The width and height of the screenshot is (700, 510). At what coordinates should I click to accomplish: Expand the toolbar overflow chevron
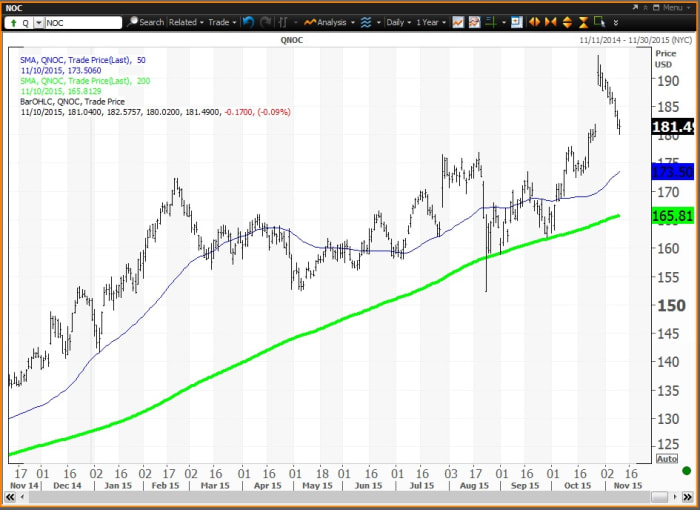coord(617,21)
